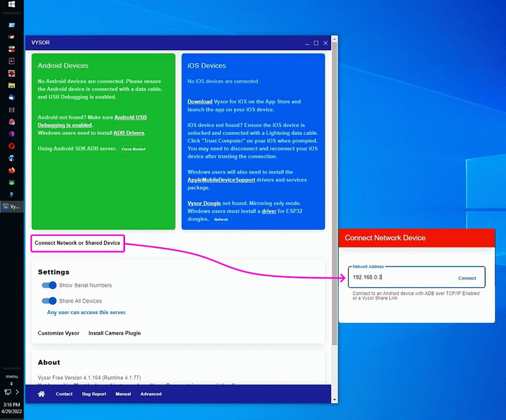Viewport: 506px width, 420px height.
Task: Select the Vysor taskbar button
Action: click(x=12, y=207)
